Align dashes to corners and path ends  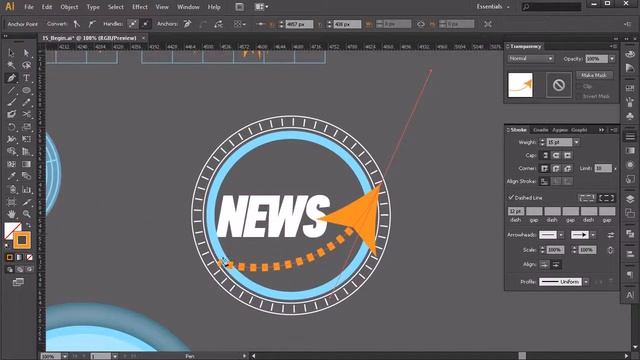[606, 198]
